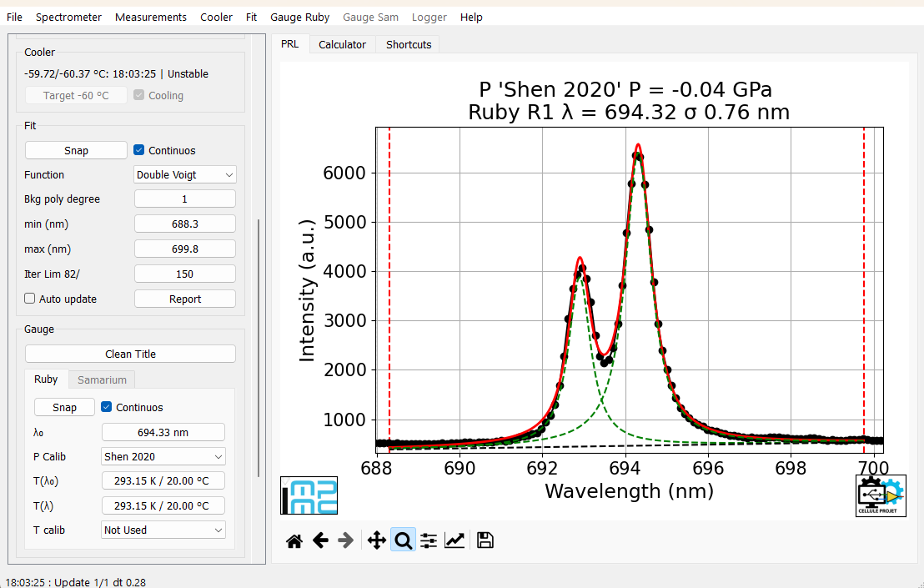Click the max (nm) field 699.8
Screen dimensions: 924x588
click(x=185, y=249)
